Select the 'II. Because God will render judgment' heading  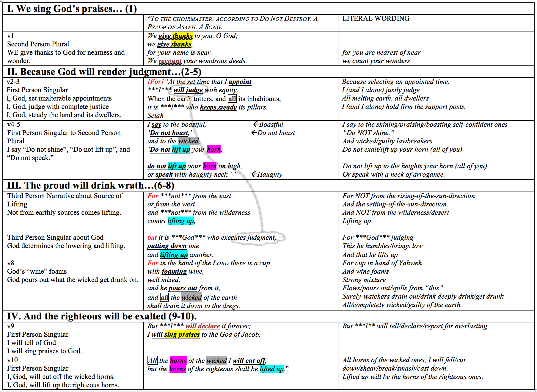click(x=104, y=72)
